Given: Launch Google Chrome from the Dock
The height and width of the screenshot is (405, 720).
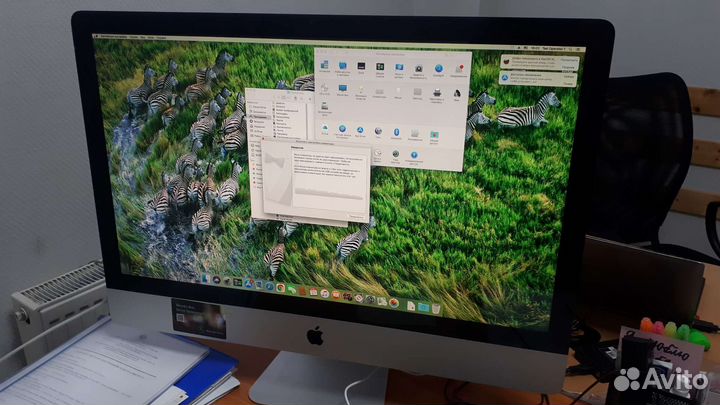Looking at the screenshot, I should click(x=280, y=288).
